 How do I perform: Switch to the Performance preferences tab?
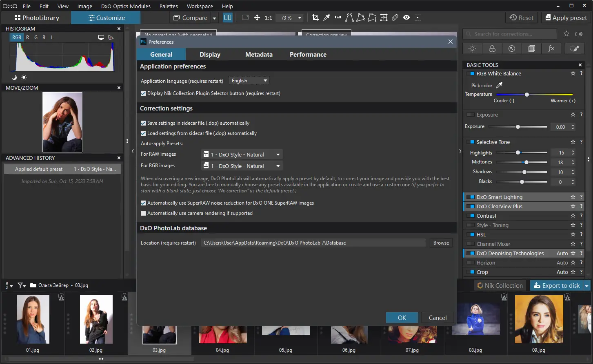[308, 55]
